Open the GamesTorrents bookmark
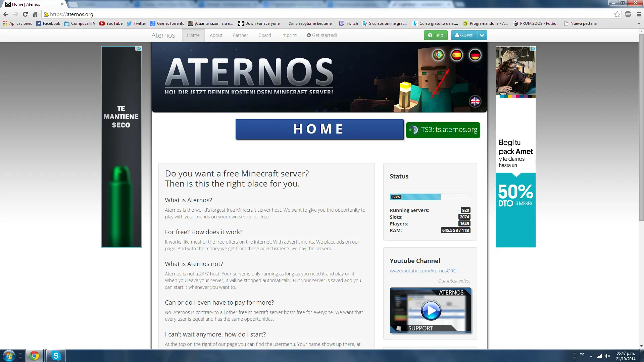 coord(167,23)
